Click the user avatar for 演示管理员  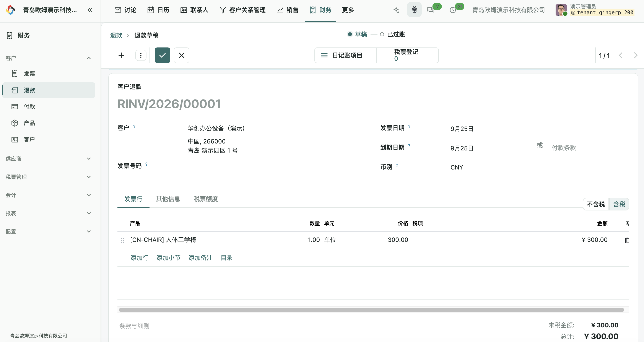pos(561,10)
